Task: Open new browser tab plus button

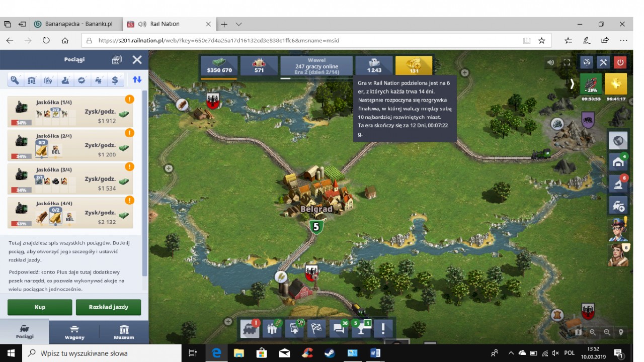Action: click(x=224, y=24)
